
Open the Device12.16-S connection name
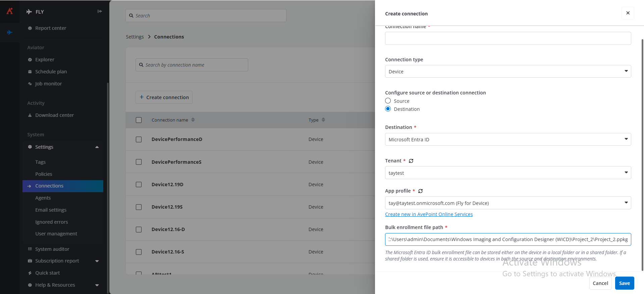(x=168, y=252)
